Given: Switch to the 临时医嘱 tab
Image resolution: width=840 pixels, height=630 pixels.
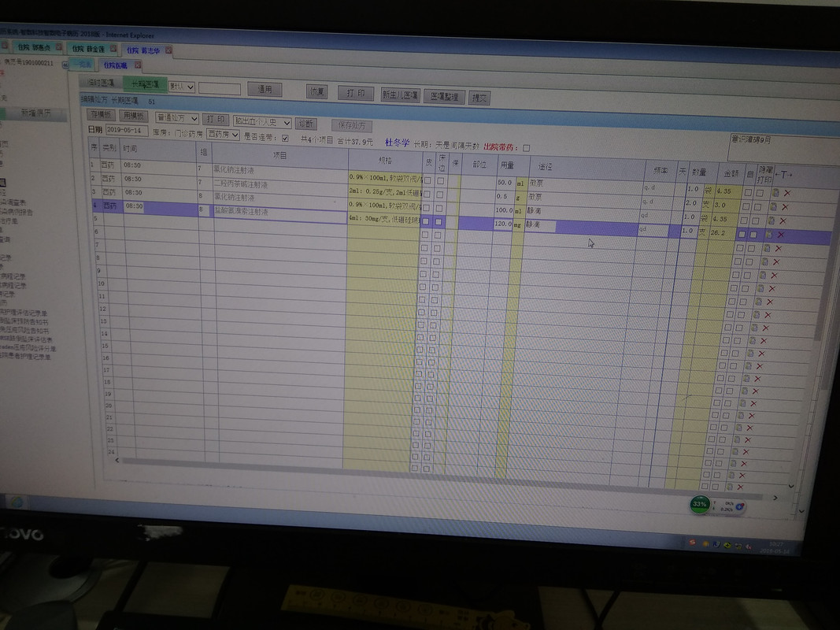Looking at the screenshot, I should pyautogui.click(x=100, y=83).
